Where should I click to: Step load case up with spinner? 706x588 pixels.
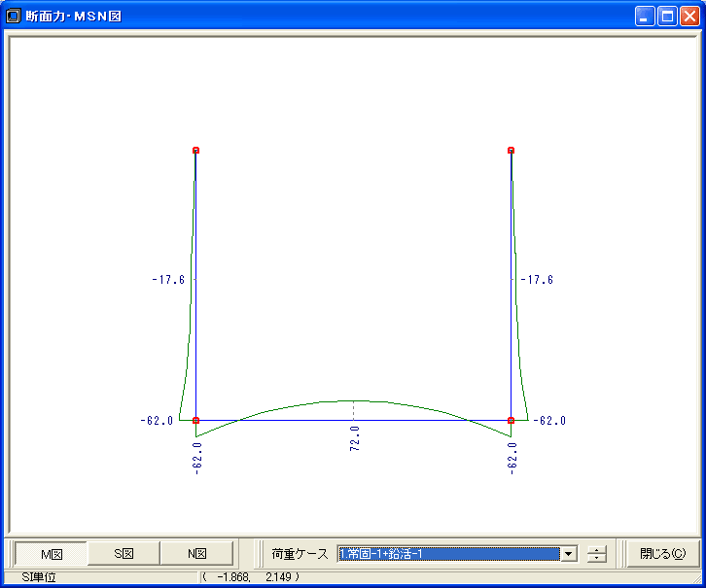(x=596, y=550)
